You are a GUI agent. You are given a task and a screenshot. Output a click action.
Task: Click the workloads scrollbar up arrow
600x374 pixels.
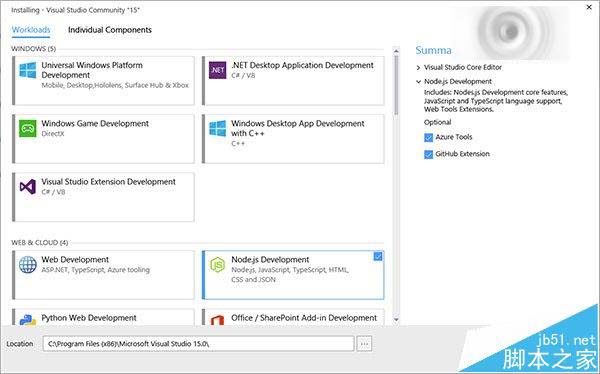pyautogui.click(x=396, y=51)
